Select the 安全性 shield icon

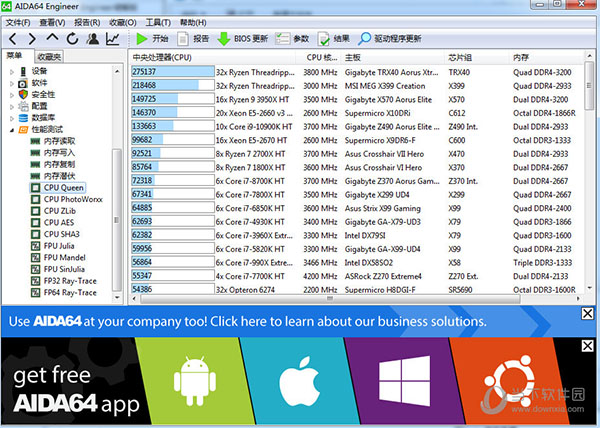click(x=23, y=94)
